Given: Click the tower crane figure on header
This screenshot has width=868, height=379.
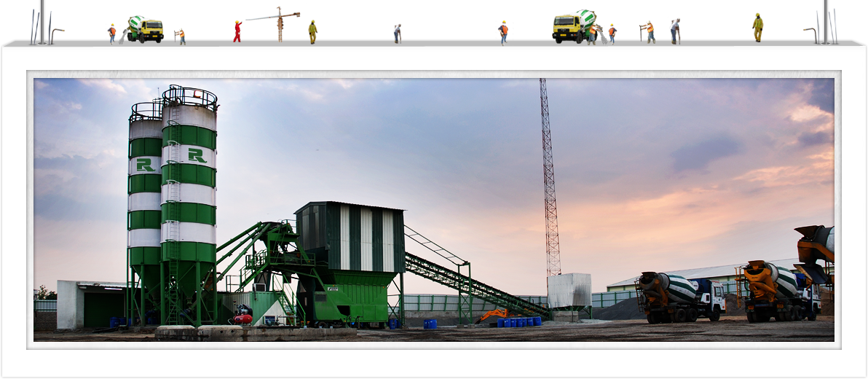Looking at the screenshot, I should tap(275, 24).
